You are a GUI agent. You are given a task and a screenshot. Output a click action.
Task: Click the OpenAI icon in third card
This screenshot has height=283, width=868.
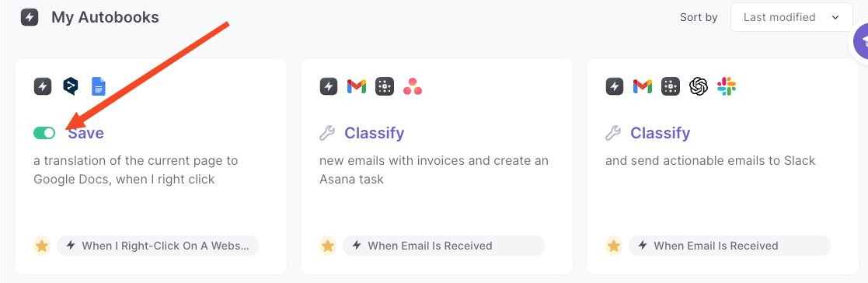tap(699, 86)
